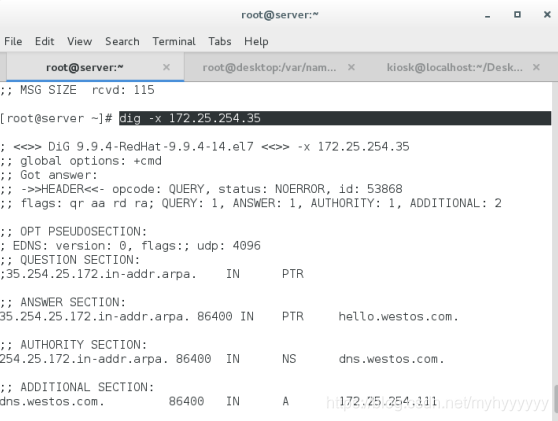Close the root@desktop tab

tap(351, 67)
